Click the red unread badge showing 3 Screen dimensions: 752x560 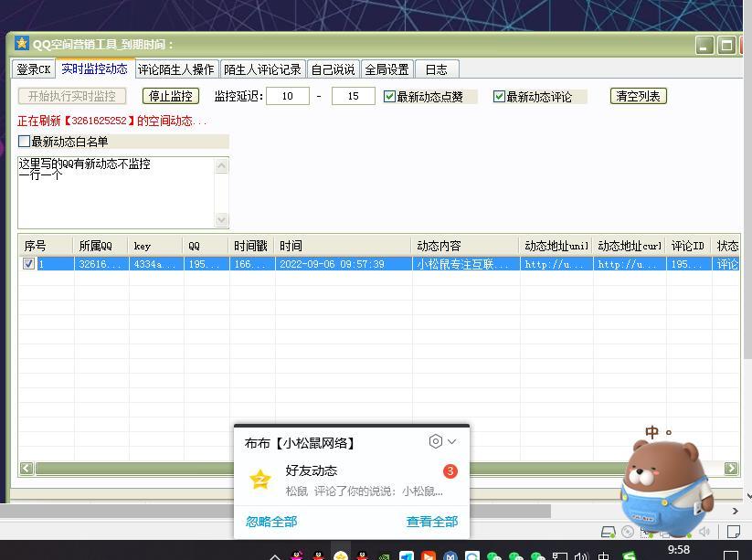click(450, 471)
